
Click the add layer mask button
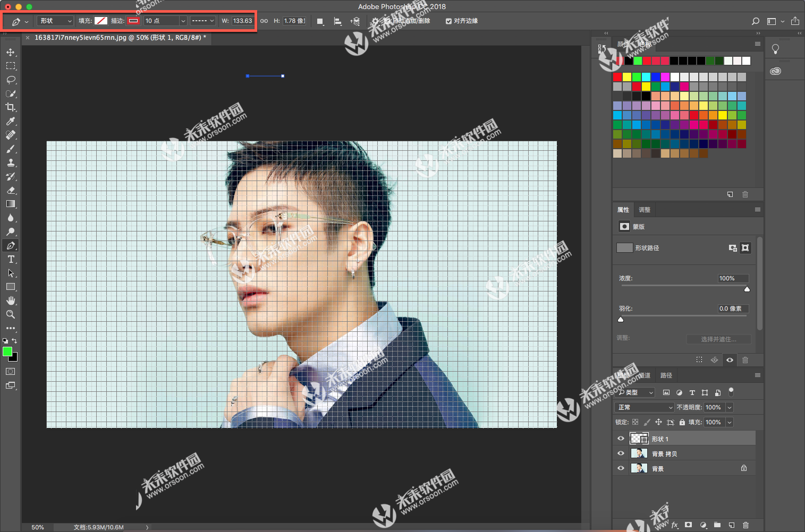(689, 525)
